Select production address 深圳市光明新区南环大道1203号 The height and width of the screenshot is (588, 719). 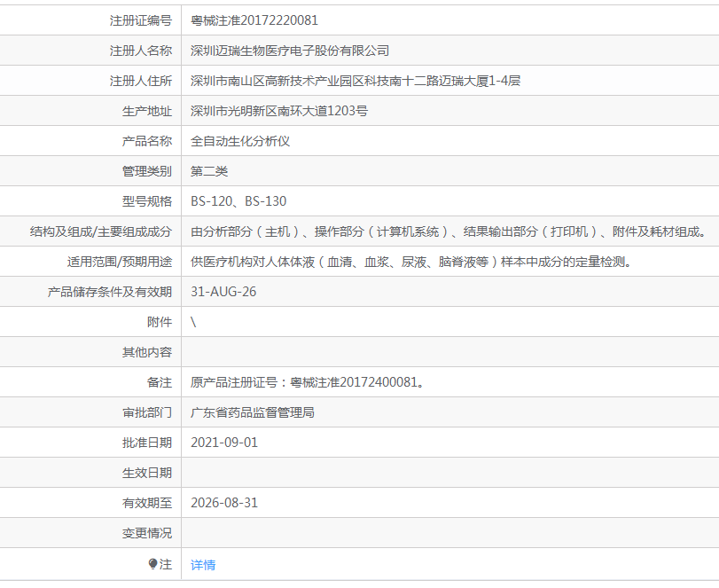pyautogui.click(x=278, y=111)
